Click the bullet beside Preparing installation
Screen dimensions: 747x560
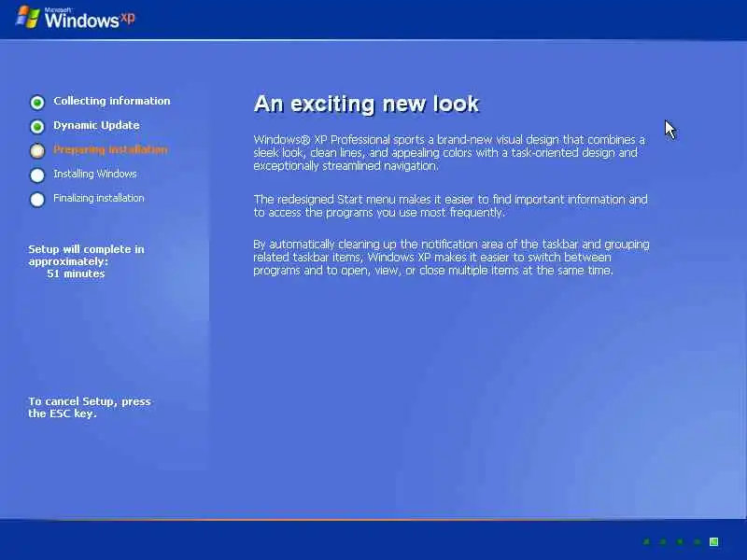37,150
